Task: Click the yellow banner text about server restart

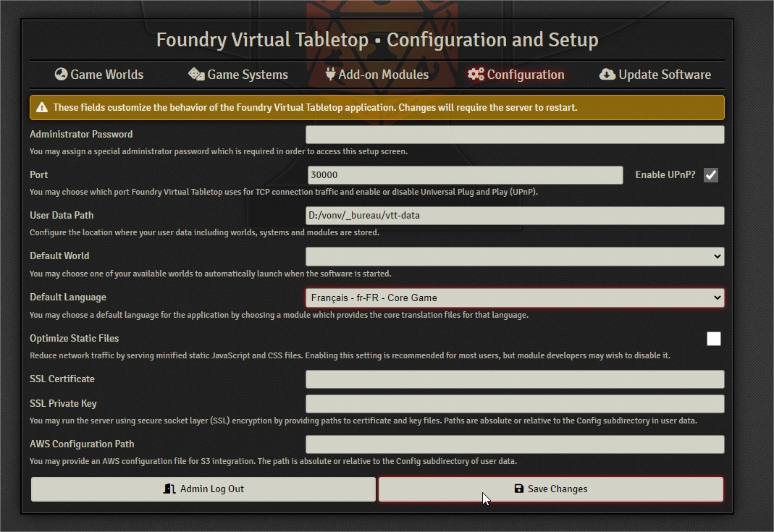Action: coord(315,108)
